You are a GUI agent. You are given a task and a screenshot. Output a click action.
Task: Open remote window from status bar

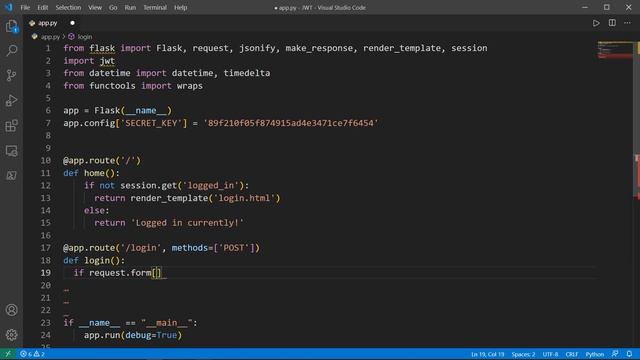point(8,354)
